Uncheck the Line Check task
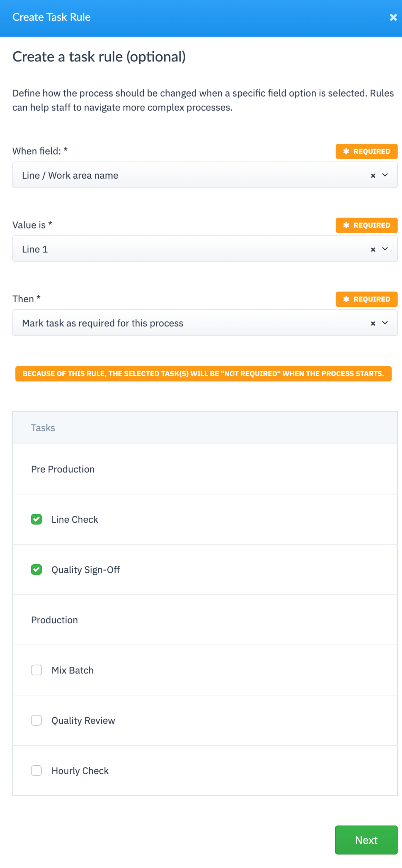Image resolution: width=402 pixels, height=868 pixels. pyautogui.click(x=37, y=519)
